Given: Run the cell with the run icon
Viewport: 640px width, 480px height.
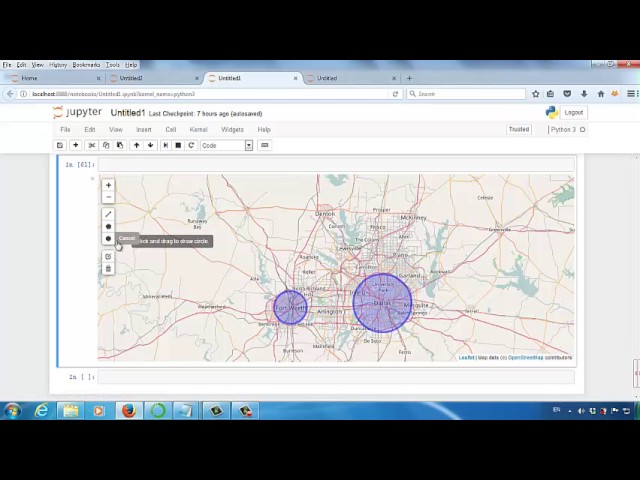Looking at the screenshot, I should tap(165, 145).
